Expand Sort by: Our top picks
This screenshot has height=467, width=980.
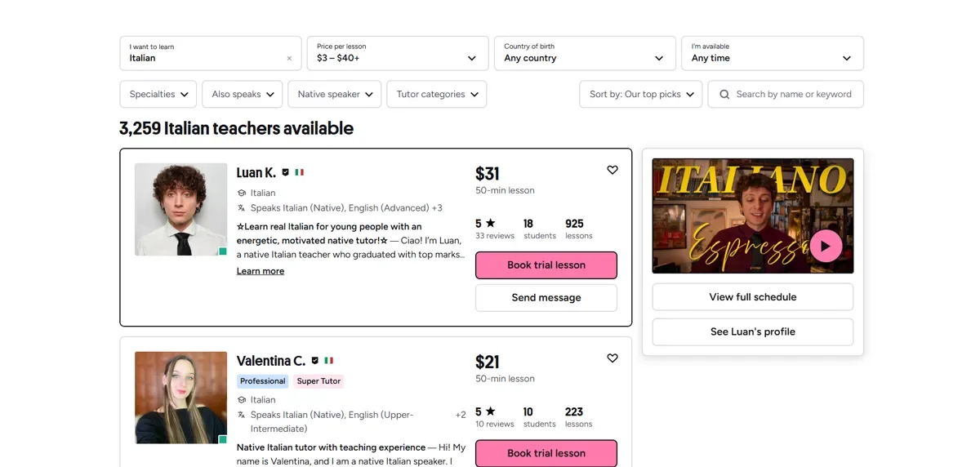[641, 95]
